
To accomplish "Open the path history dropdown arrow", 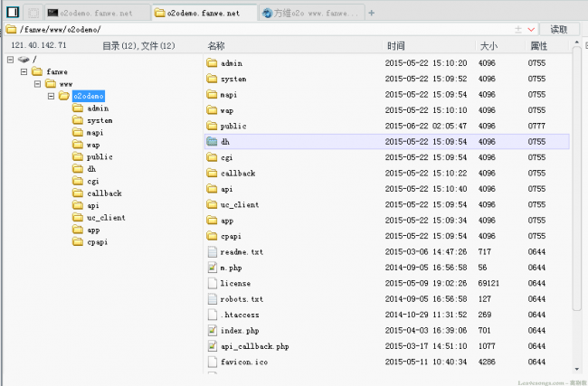I will tap(531, 29).
